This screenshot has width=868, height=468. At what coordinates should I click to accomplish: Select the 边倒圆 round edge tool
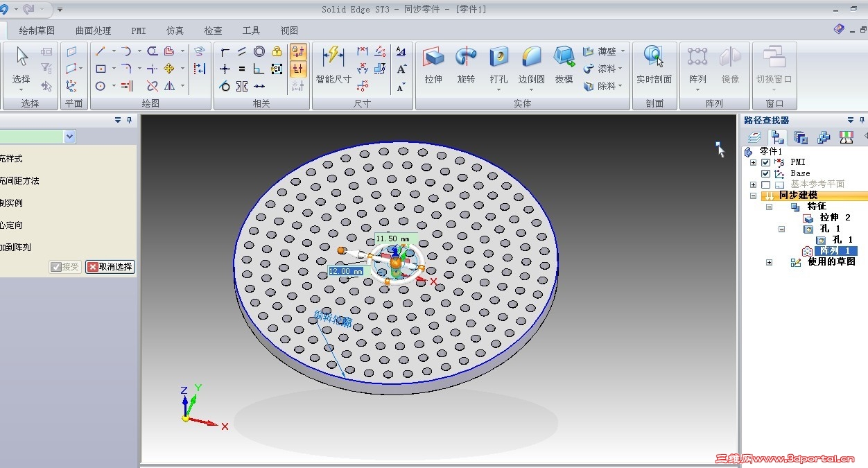(x=531, y=66)
